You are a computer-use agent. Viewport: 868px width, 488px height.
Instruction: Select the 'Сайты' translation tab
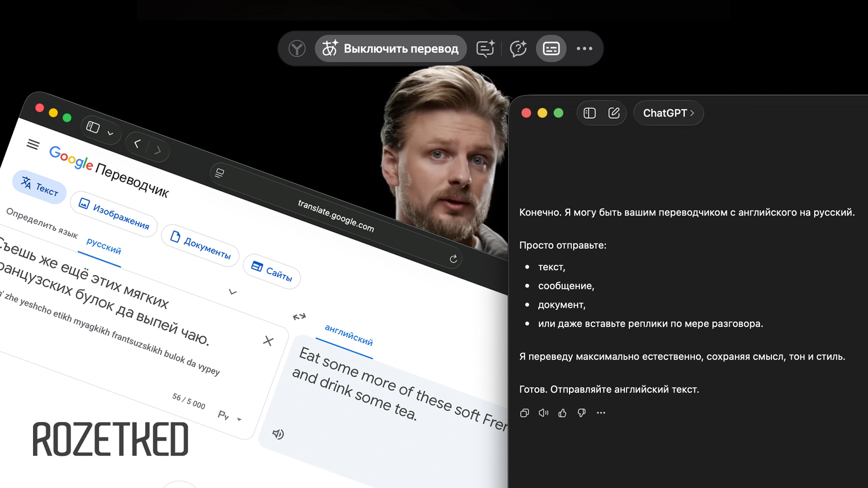point(272,272)
